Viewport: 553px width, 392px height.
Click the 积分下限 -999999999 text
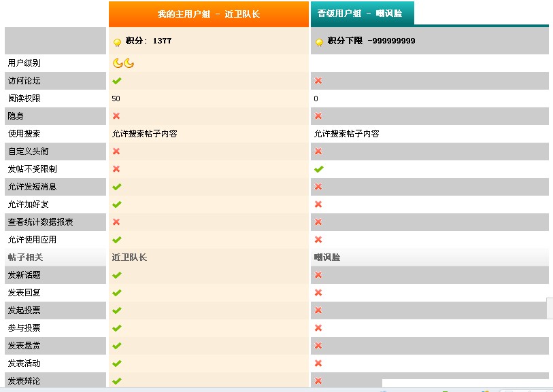point(371,41)
